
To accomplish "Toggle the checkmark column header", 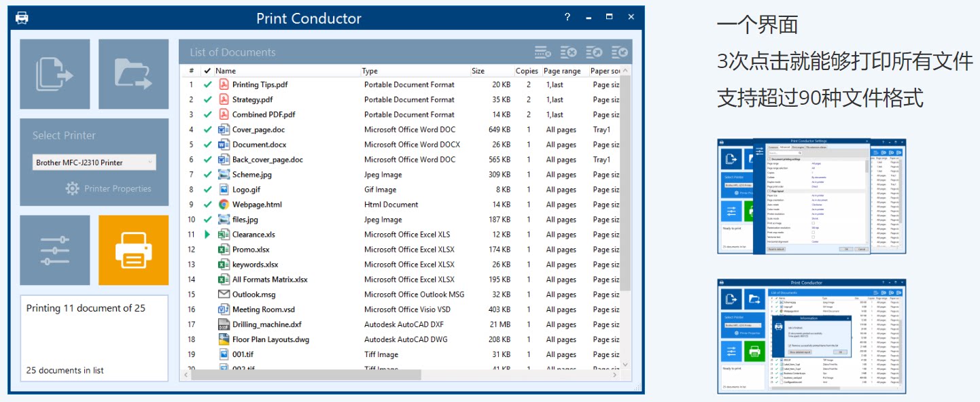I will click(207, 71).
